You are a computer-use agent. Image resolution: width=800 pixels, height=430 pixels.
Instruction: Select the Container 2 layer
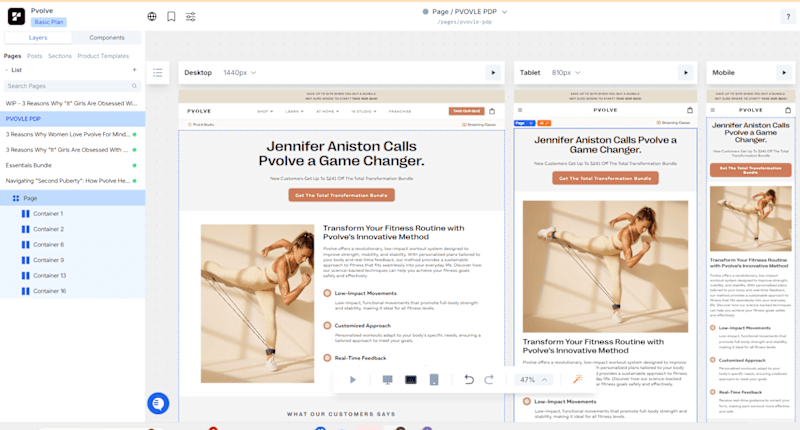click(x=72, y=229)
